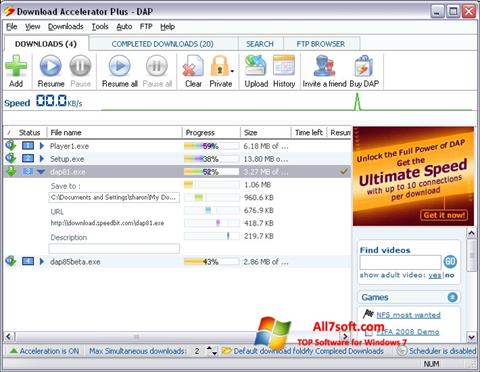Click the Player1.exe progress bar
The image size is (480, 372).
point(211,146)
